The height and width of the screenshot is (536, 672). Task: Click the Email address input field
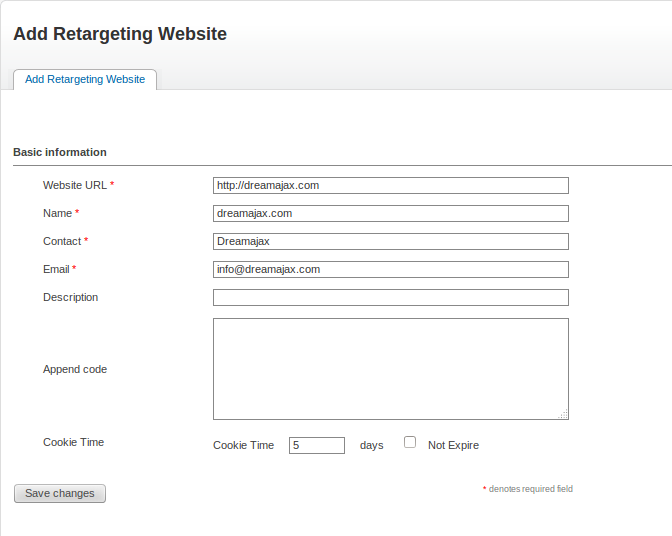(390, 269)
